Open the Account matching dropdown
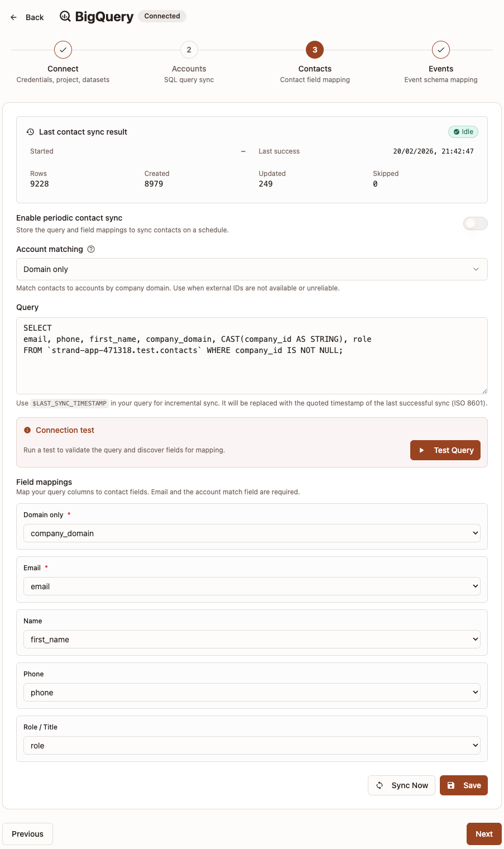Image resolution: width=504 pixels, height=849 pixels. [252, 269]
